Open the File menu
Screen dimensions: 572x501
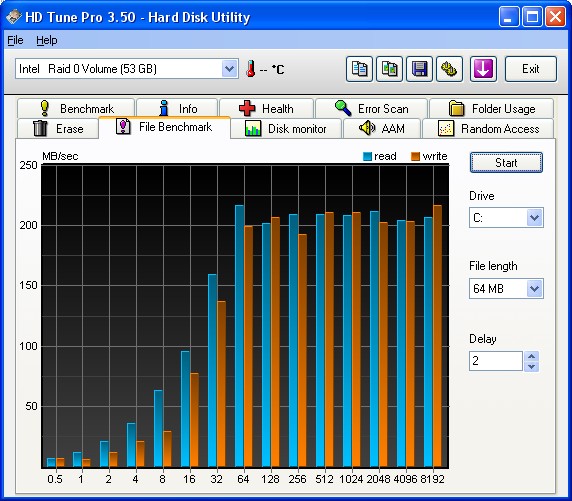click(x=15, y=40)
